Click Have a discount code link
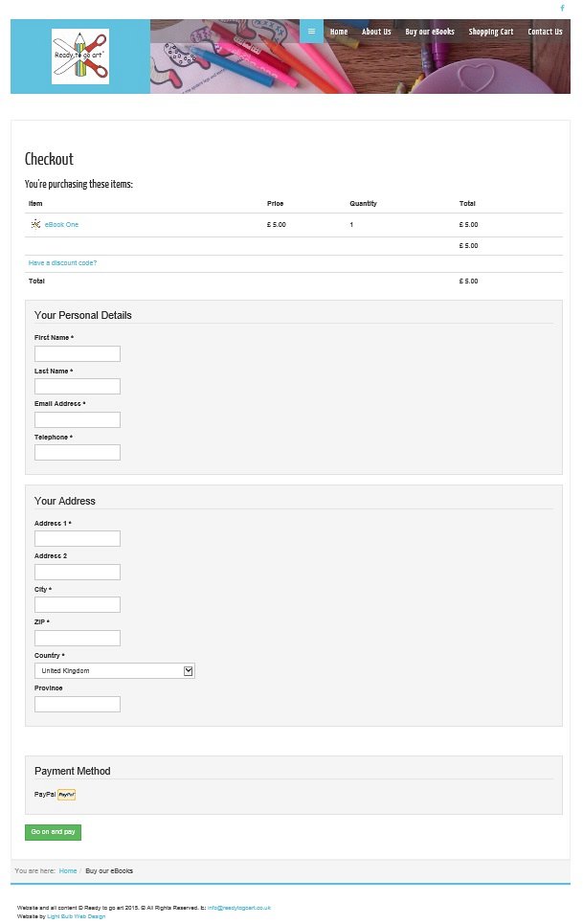583x924 pixels. pyautogui.click(x=62, y=262)
